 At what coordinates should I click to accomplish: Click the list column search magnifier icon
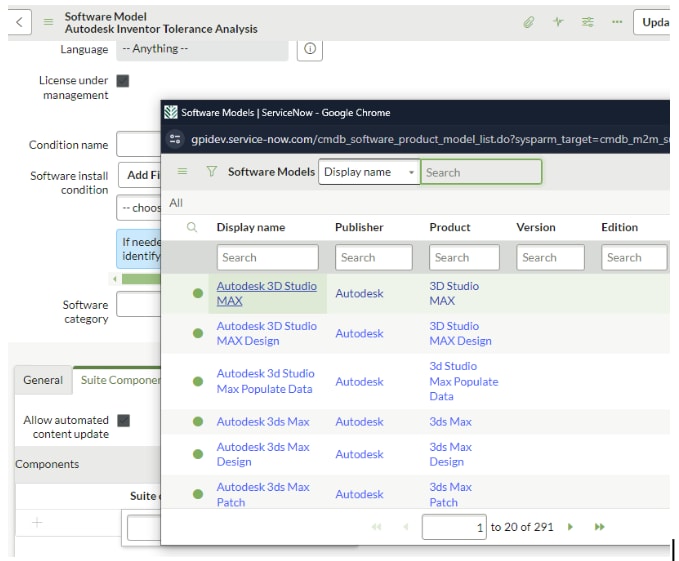pos(192,228)
